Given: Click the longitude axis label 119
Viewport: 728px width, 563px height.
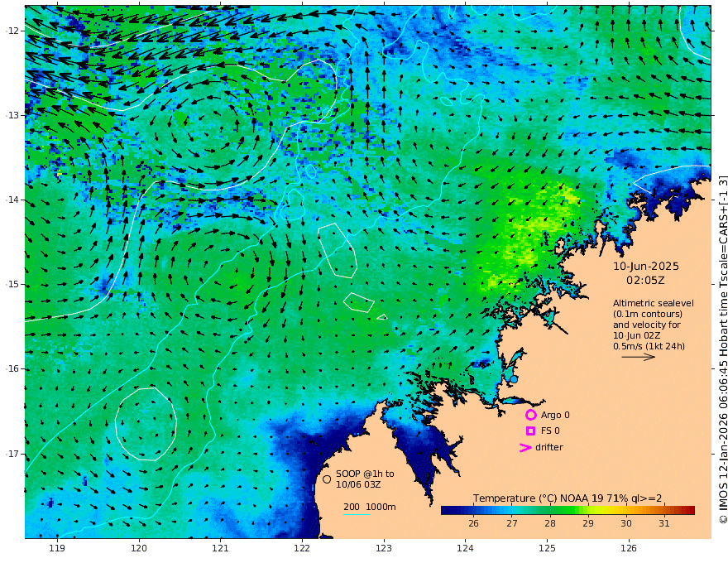Looking at the screenshot, I should click(57, 549).
